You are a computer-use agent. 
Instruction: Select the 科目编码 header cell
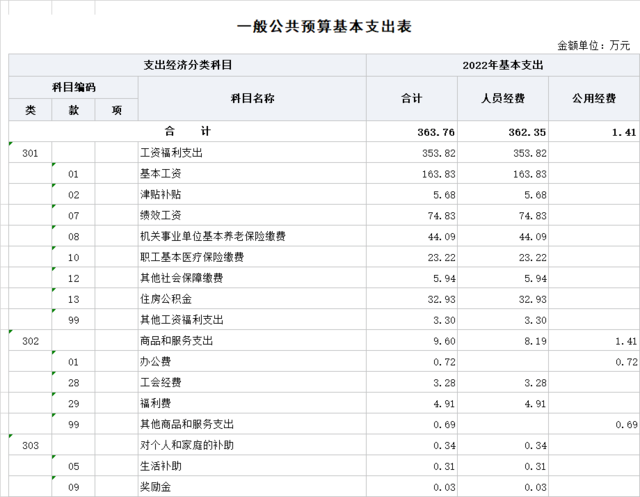73,87
